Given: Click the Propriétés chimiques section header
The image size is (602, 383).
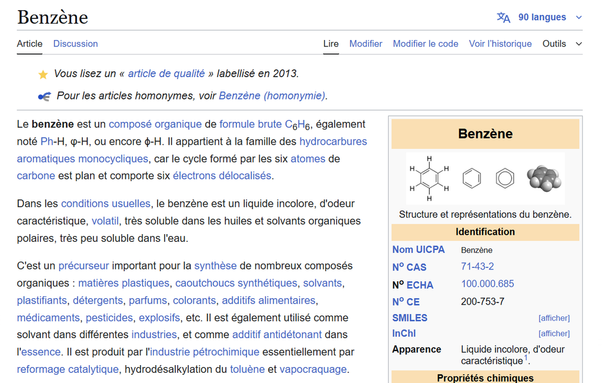Looking at the screenshot, I should pos(485,378).
